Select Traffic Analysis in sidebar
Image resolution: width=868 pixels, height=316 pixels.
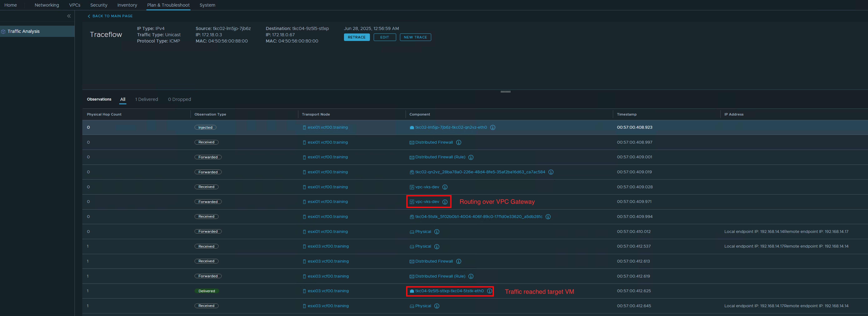point(37,31)
